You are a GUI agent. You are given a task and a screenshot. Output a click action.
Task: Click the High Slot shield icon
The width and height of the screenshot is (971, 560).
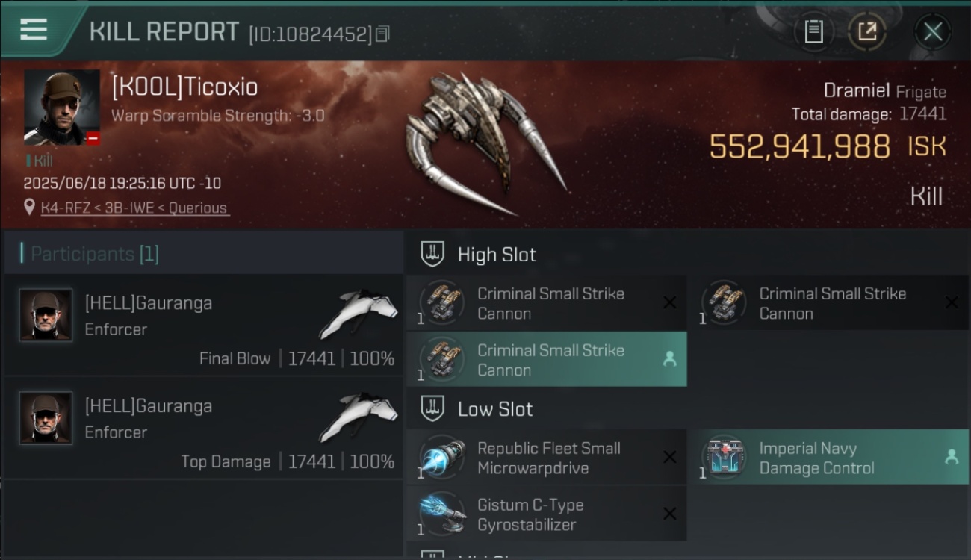[x=432, y=254]
